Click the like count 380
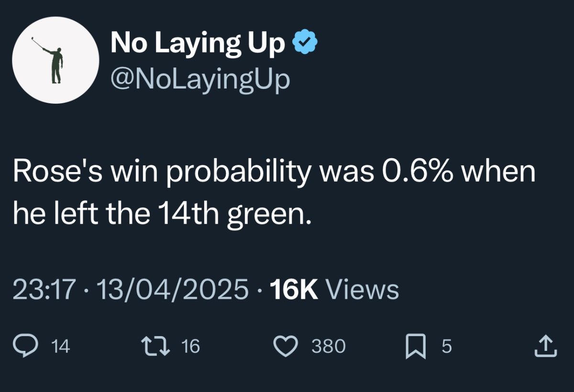The width and height of the screenshot is (574, 392). tap(328, 347)
